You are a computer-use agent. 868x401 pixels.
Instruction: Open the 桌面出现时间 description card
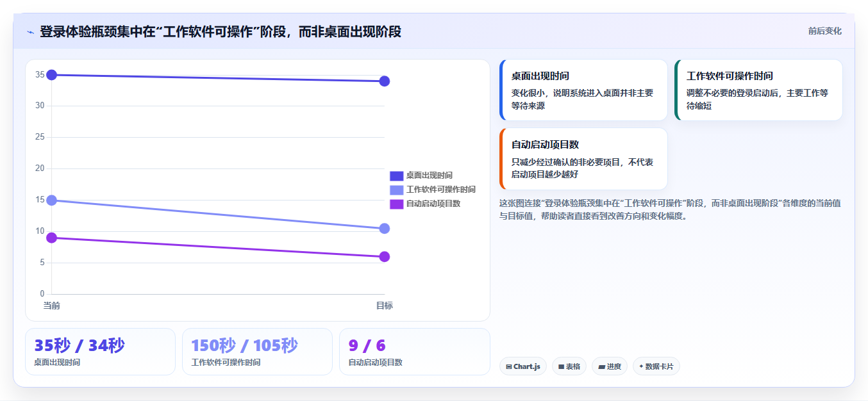point(583,90)
